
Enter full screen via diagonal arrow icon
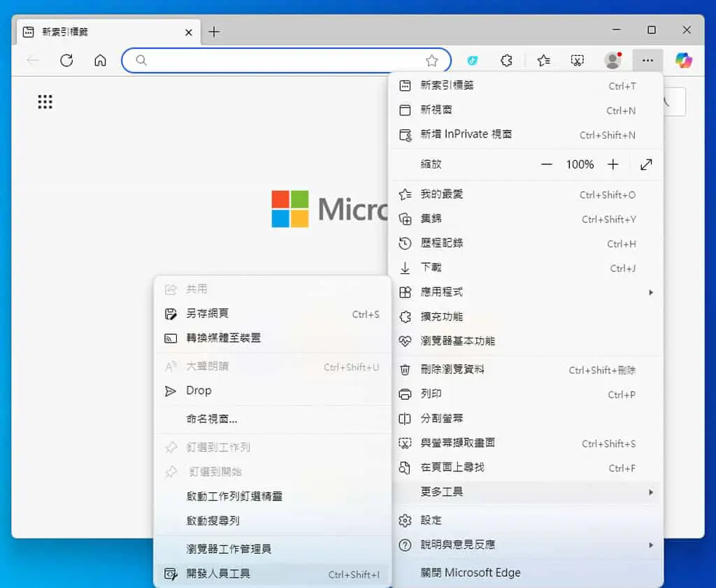point(646,164)
